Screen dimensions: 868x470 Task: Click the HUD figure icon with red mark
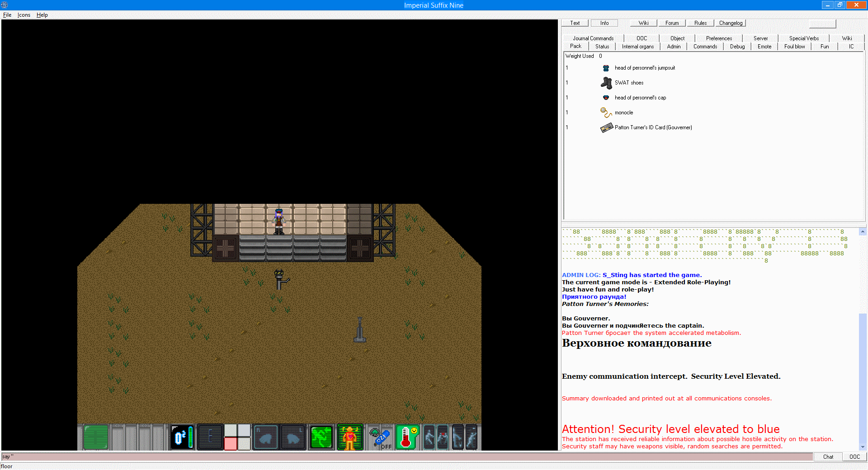click(443, 437)
